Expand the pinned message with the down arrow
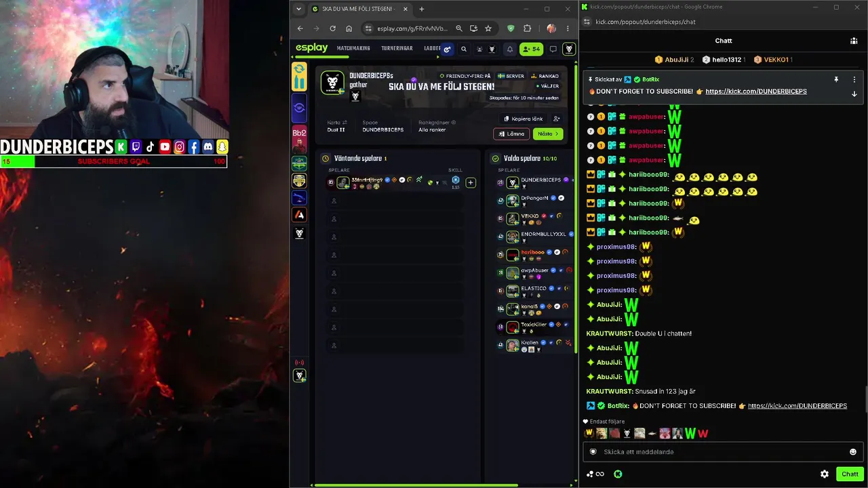The width and height of the screenshot is (868, 488). 854,94
